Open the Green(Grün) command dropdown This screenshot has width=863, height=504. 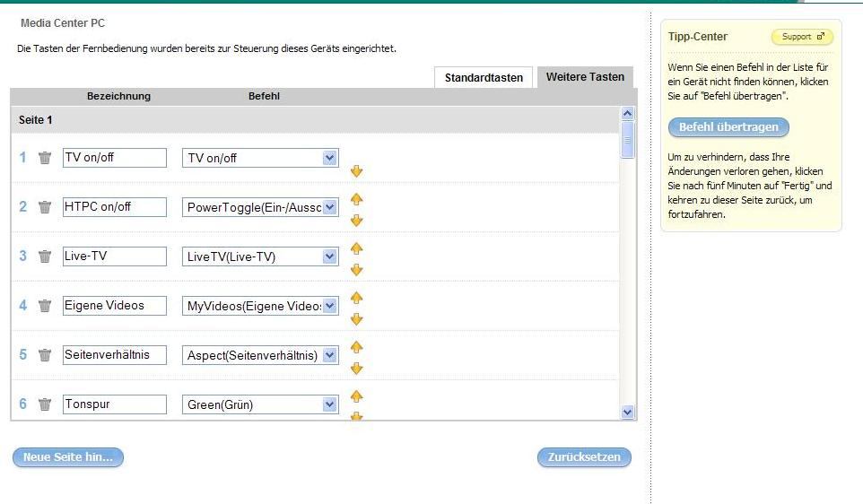(x=330, y=404)
